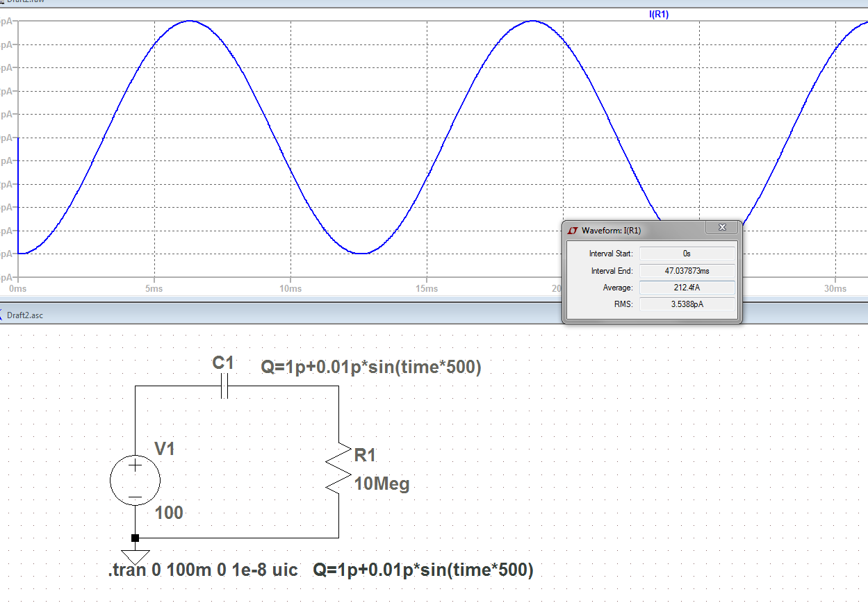Click the RMS value field

point(687,304)
